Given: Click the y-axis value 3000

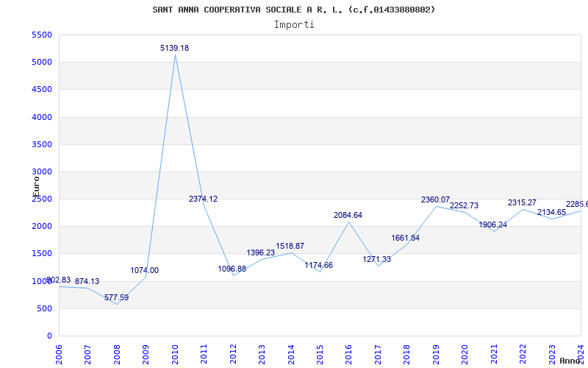Looking at the screenshot, I should coord(42,172).
